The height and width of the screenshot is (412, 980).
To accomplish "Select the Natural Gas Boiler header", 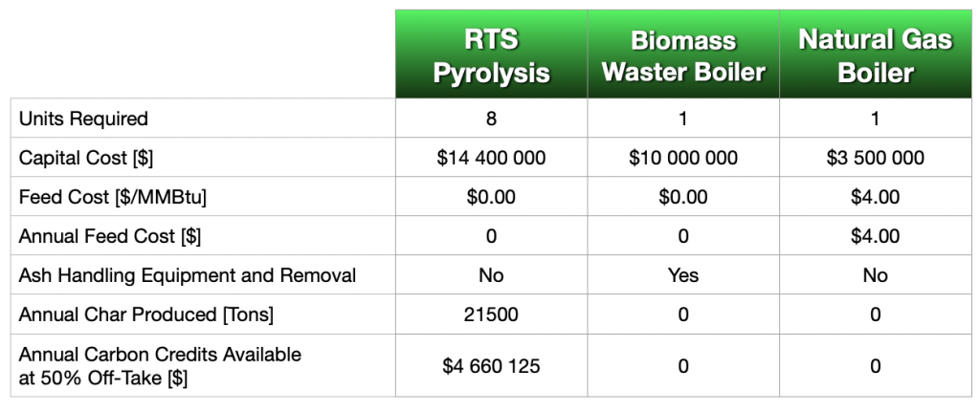I will [x=875, y=54].
